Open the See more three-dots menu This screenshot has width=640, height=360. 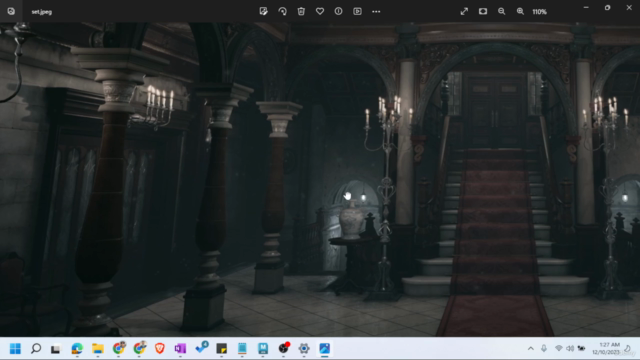376,11
